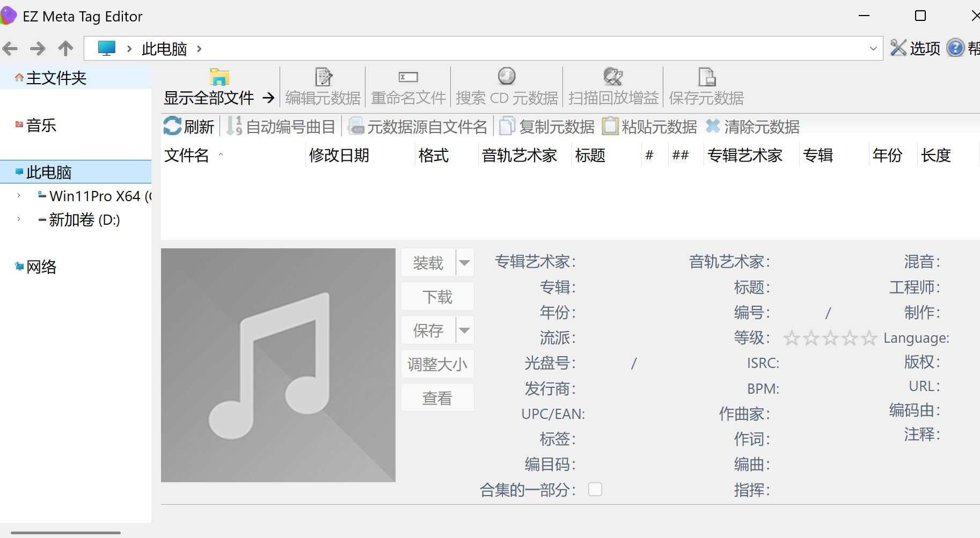Click the sidebar horizontal scrollbar
Image resolution: width=980 pixels, height=538 pixels.
[x=65, y=533]
